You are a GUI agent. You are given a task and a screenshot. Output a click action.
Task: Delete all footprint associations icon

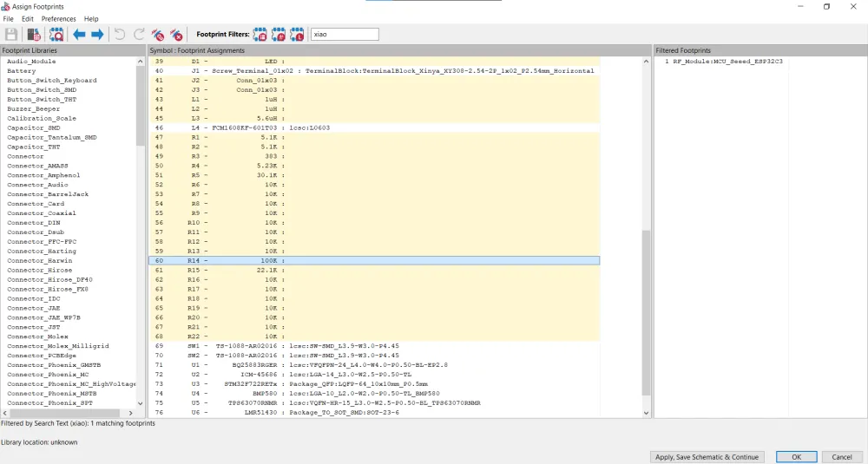177,35
